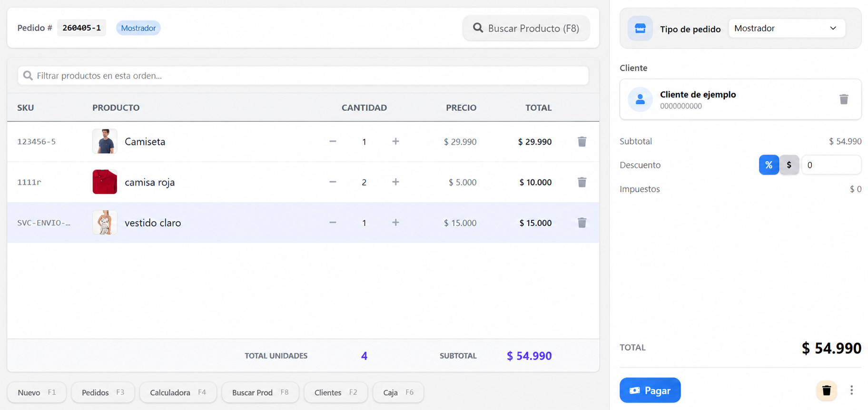Click SKU 1111r cell
The width and height of the screenshot is (868, 410).
tap(29, 182)
